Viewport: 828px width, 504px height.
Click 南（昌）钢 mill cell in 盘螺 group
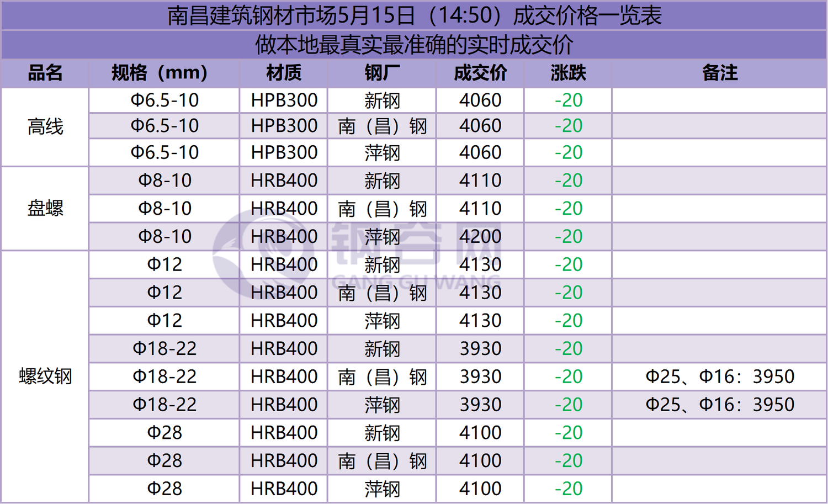click(382, 209)
